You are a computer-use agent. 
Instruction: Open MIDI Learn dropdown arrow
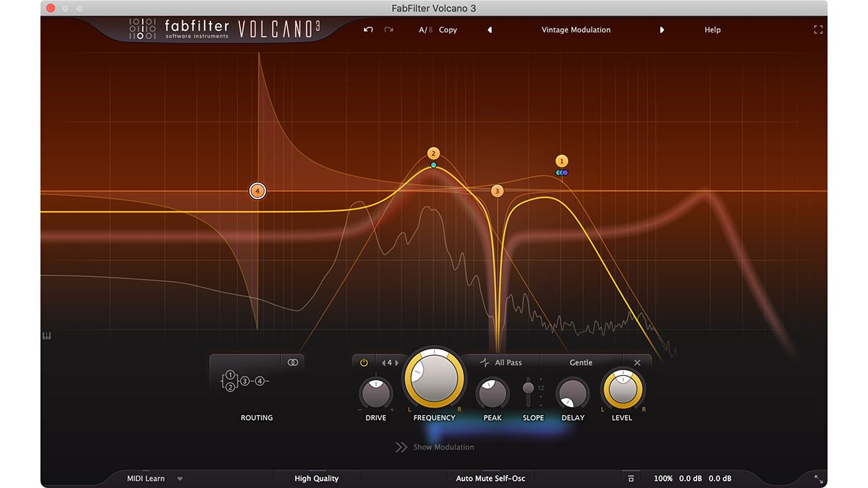coord(180,479)
